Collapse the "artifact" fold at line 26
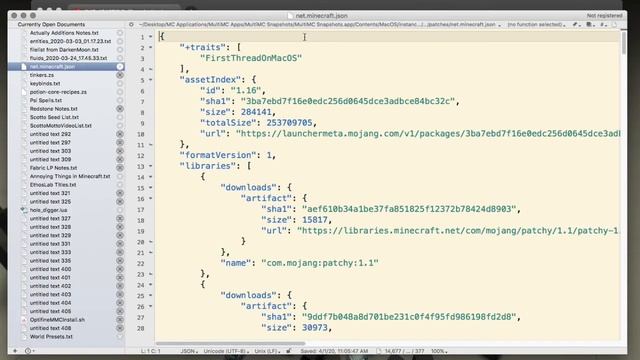The image size is (640, 360). 151,306
